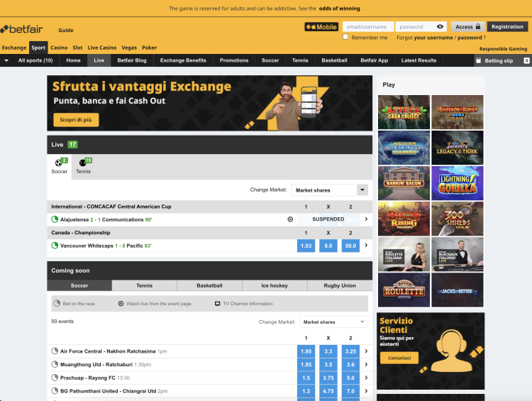This screenshot has width=532, height=401.
Task: Click the Scopri di più button
Action: (x=76, y=119)
